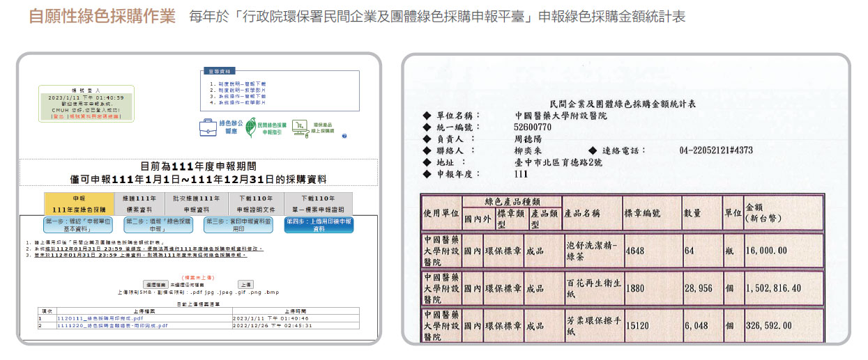
Task: Click the phone number 04-22052121#4373
Action: click(x=716, y=150)
